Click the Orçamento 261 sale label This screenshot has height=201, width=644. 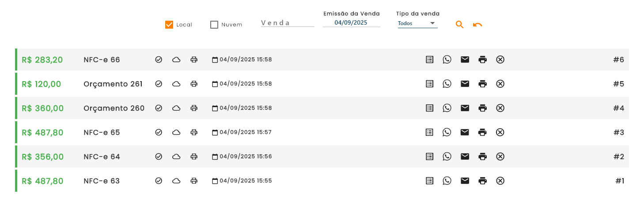113,84
